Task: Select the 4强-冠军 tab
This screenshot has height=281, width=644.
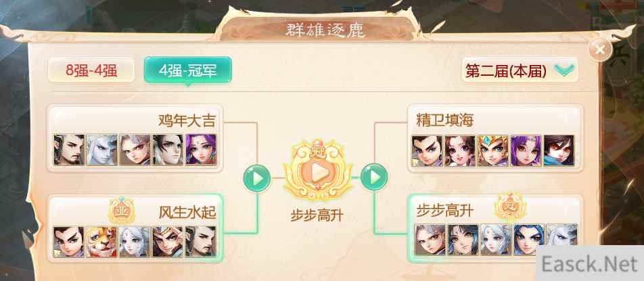Action: point(187,70)
